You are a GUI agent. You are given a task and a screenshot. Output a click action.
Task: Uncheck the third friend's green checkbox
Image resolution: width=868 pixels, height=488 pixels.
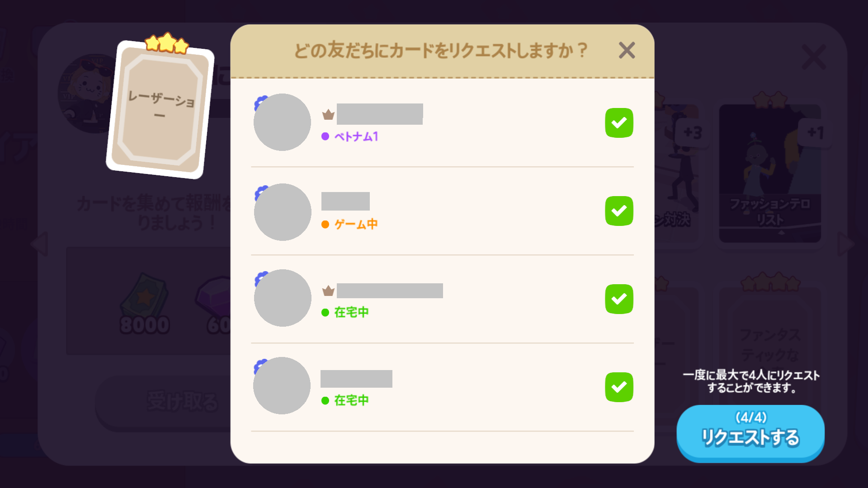619,299
